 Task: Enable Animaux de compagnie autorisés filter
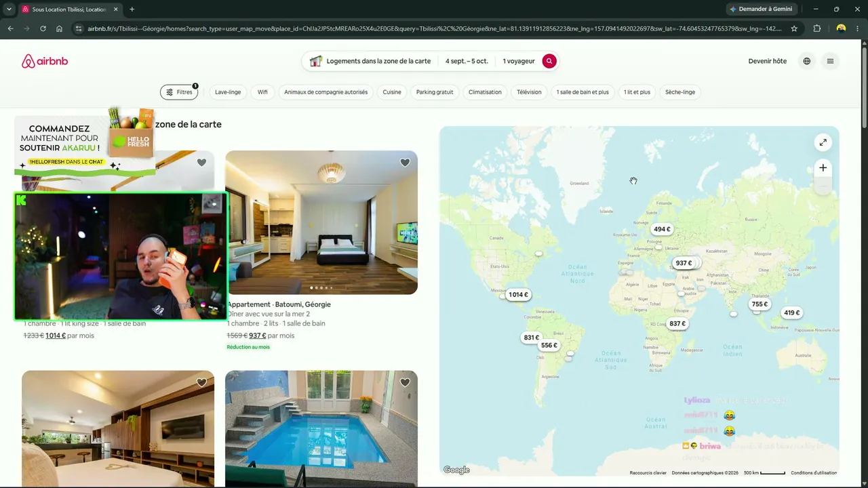pyautogui.click(x=325, y=92)
